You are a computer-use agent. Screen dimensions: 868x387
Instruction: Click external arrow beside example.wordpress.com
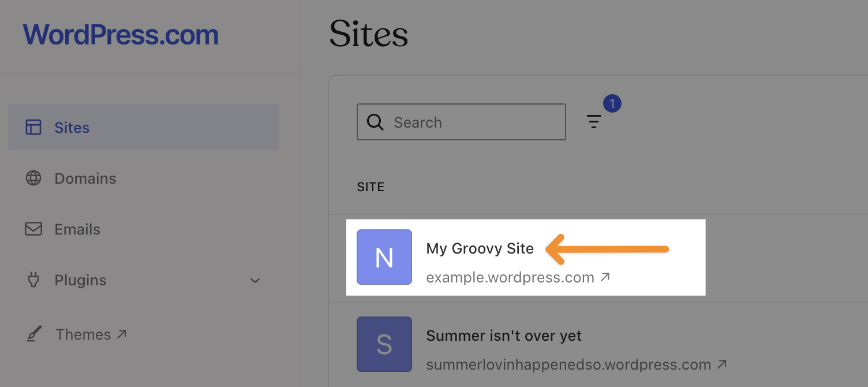click(x=605, y=277)
